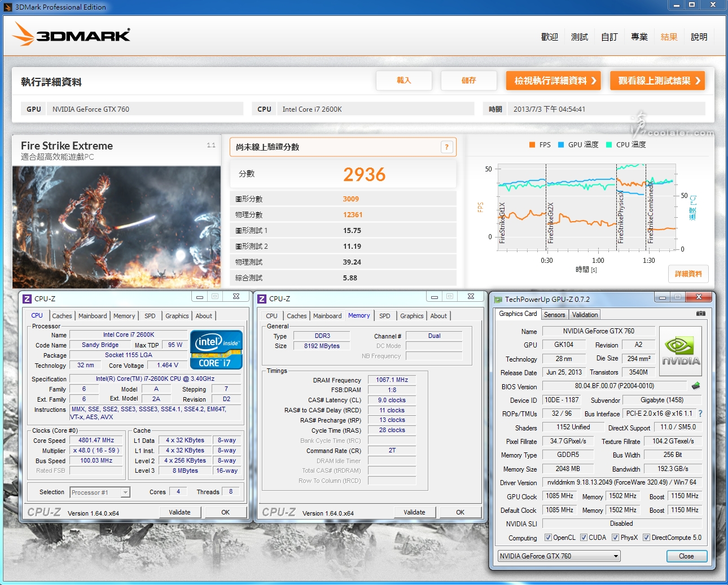Open the 專業 tab in 3DMark
Image resolution: width=728 pixels, height=585 pixels.
(639, 37)
